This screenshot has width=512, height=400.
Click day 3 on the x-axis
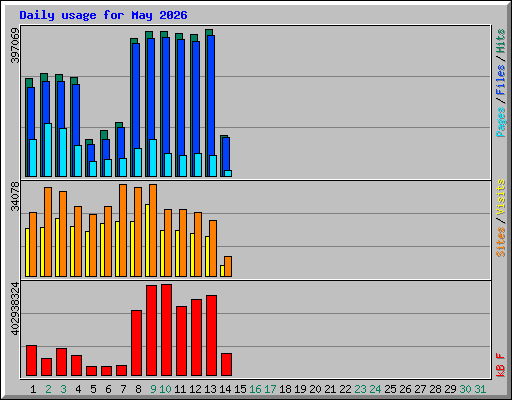tap(63, 389)
